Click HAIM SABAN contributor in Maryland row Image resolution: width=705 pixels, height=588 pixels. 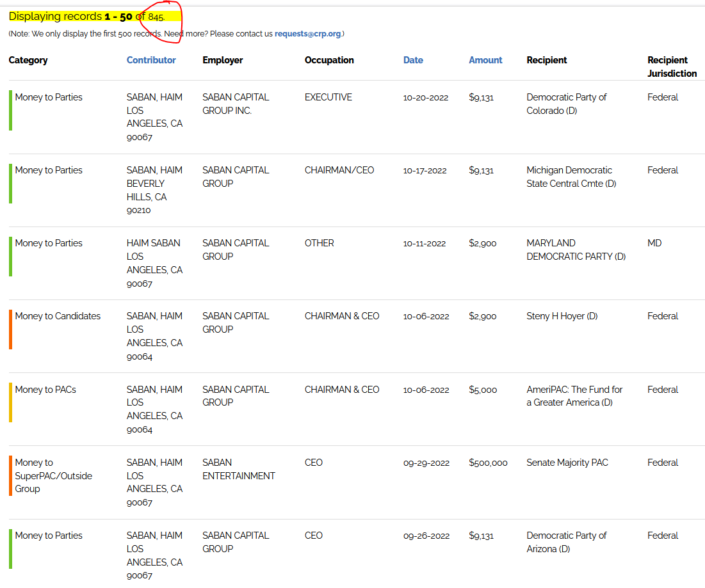(x=154, y=263)
